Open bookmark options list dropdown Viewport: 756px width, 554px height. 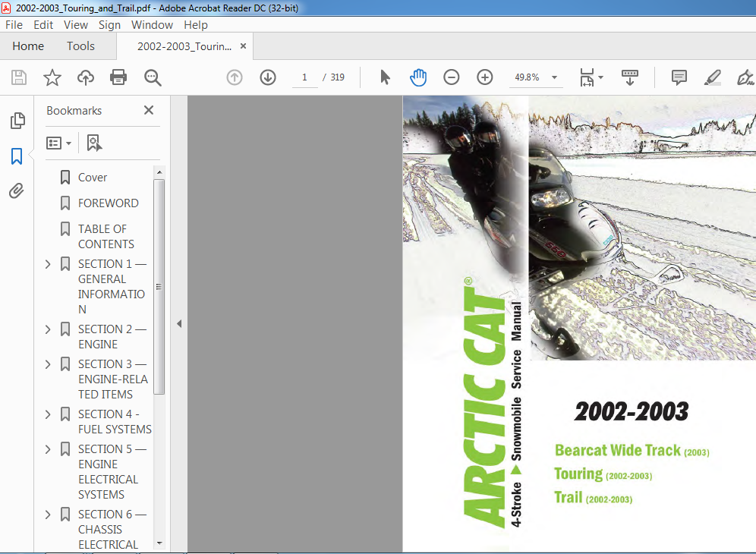pos(58,143)
